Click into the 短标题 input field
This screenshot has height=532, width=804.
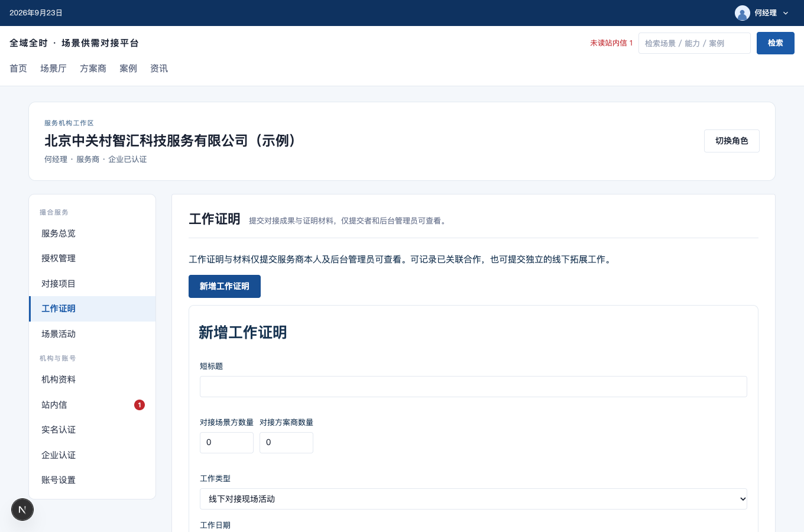click(474, 387)
